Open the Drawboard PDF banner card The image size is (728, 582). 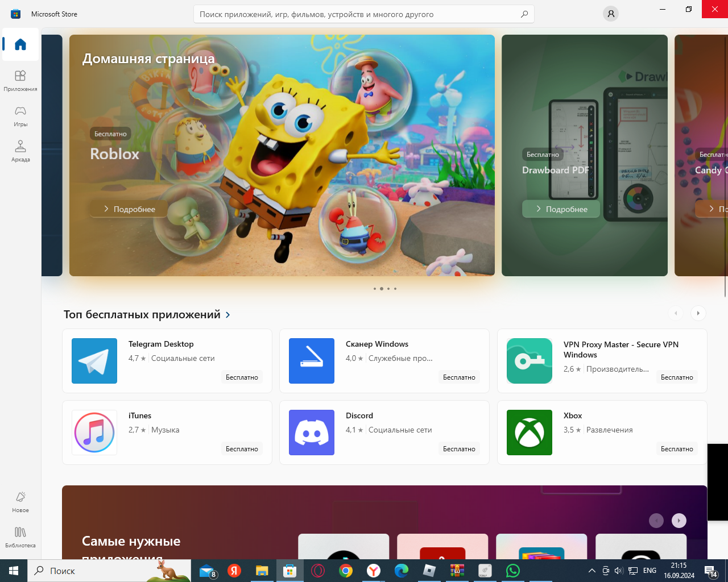pos(585,155)
